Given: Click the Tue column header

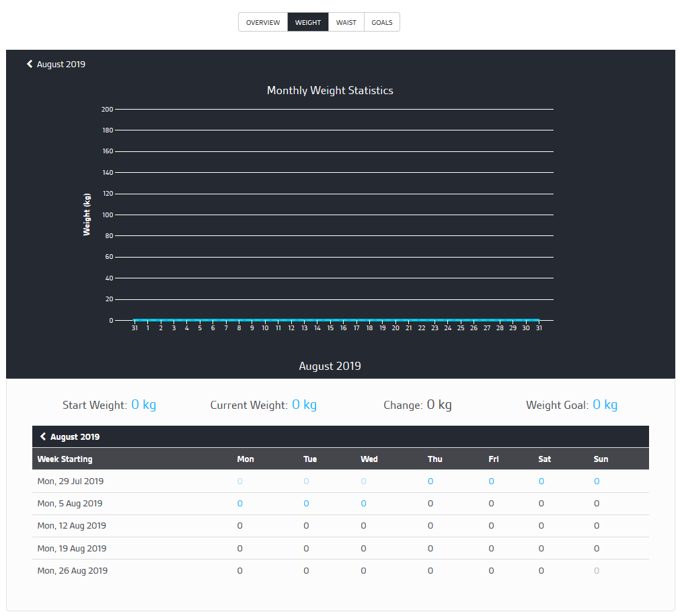Looking at the screenshot, I should pyautogui.click(x=310, y=459).
